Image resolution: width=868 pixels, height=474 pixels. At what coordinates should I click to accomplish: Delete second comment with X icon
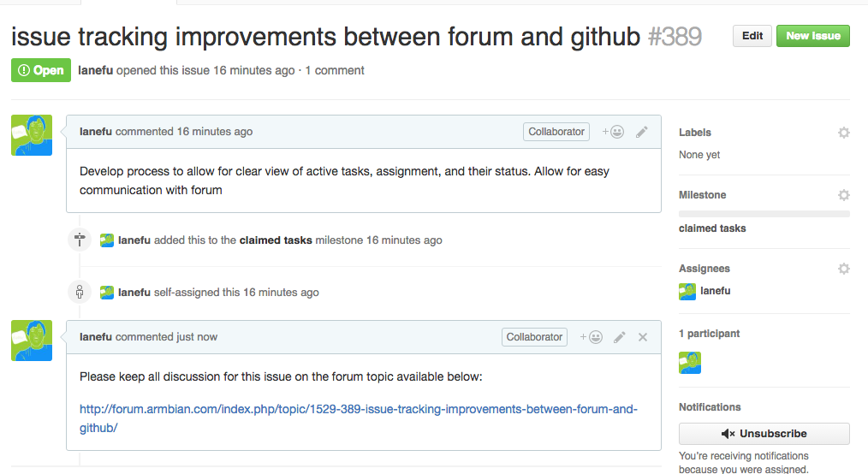(x=643, y=337)
